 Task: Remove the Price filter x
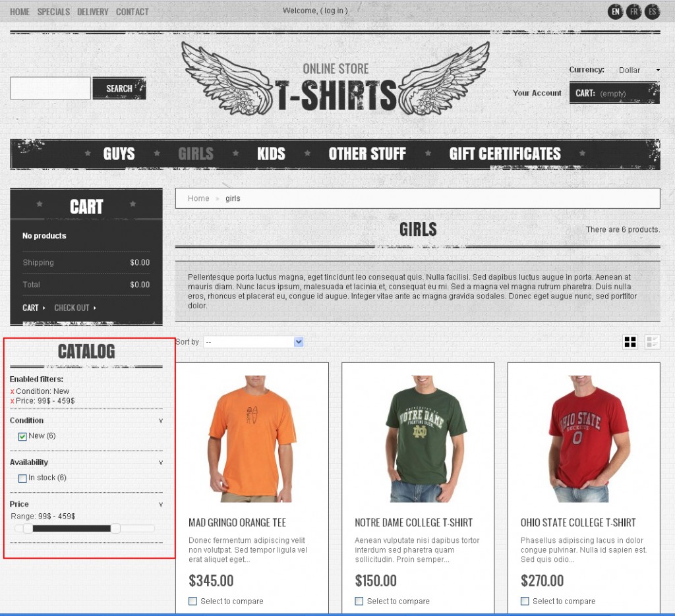pyautogui.click(x=12, y=401)
